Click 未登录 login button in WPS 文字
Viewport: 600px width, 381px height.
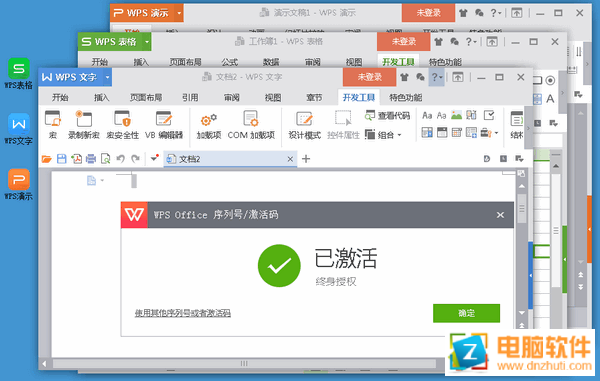(370, 77)
